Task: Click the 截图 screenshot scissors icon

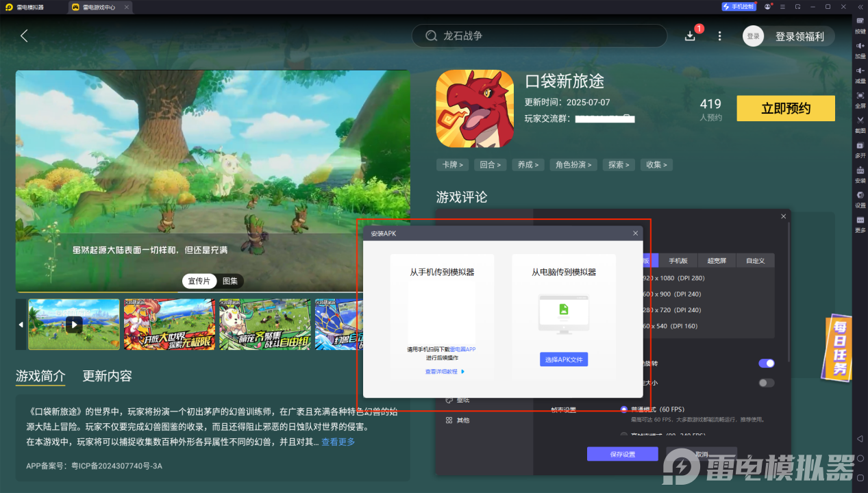Action: pyautogui.click(x=860, y=120)
